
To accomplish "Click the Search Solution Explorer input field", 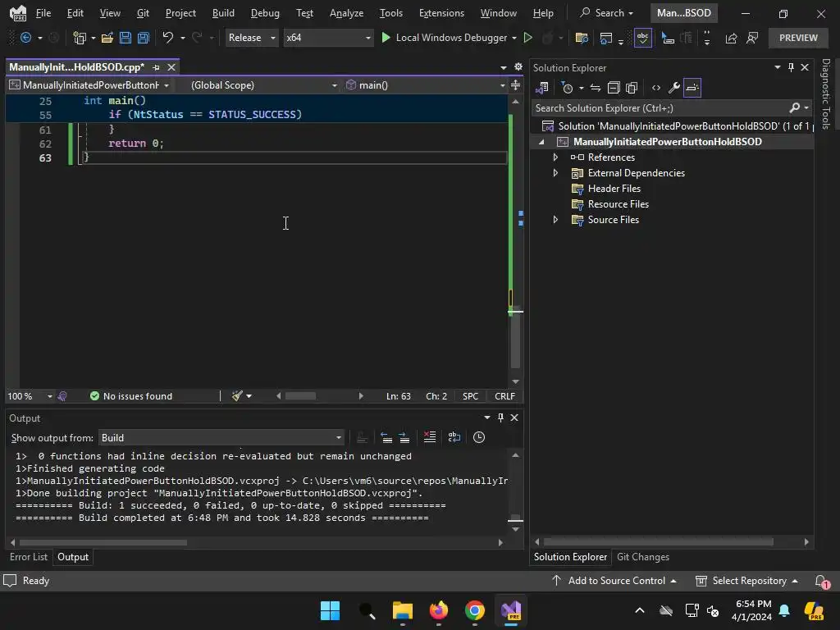I will pos(660,108).
